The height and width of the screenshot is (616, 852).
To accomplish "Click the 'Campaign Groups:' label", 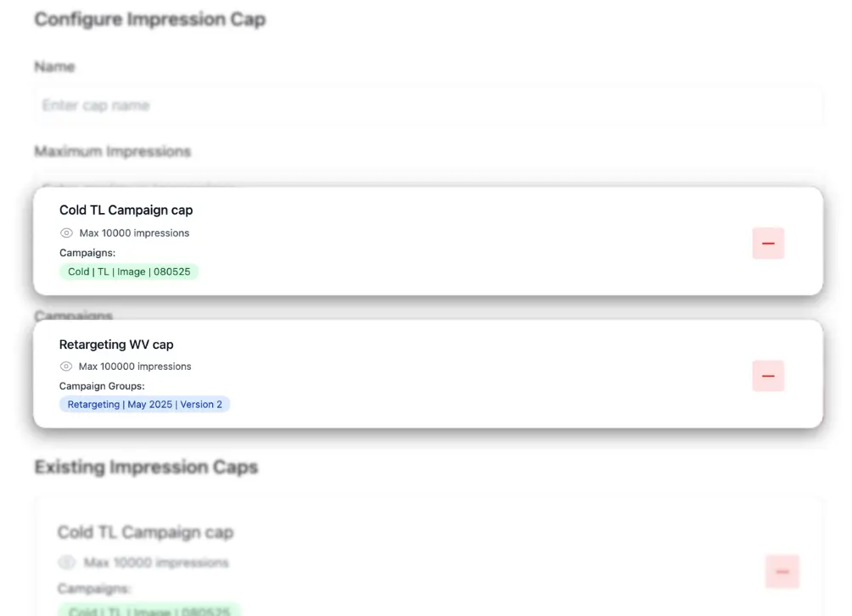I will coord(102,386).
